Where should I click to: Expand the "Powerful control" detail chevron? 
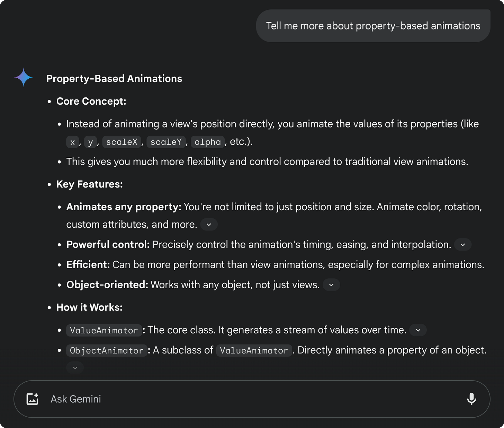tap(463, 245)
